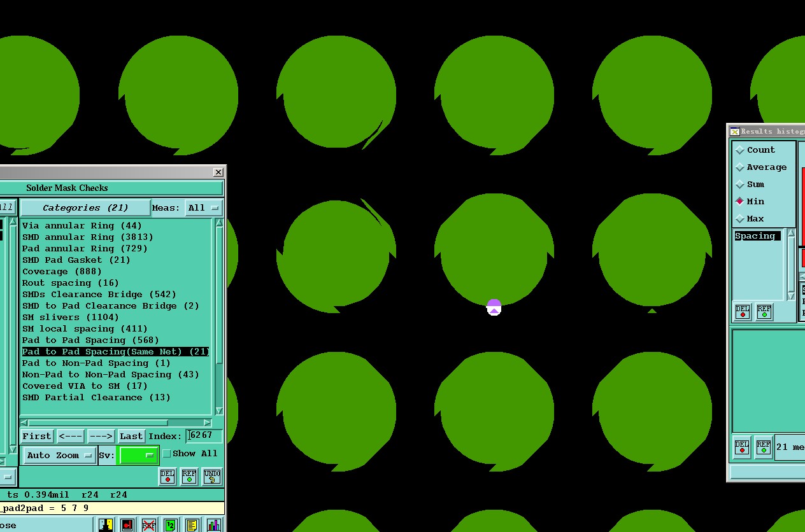Click the categories list horizontal scrollbar
The width and height of the screenshot is (805, 532).
pos(116,423)
